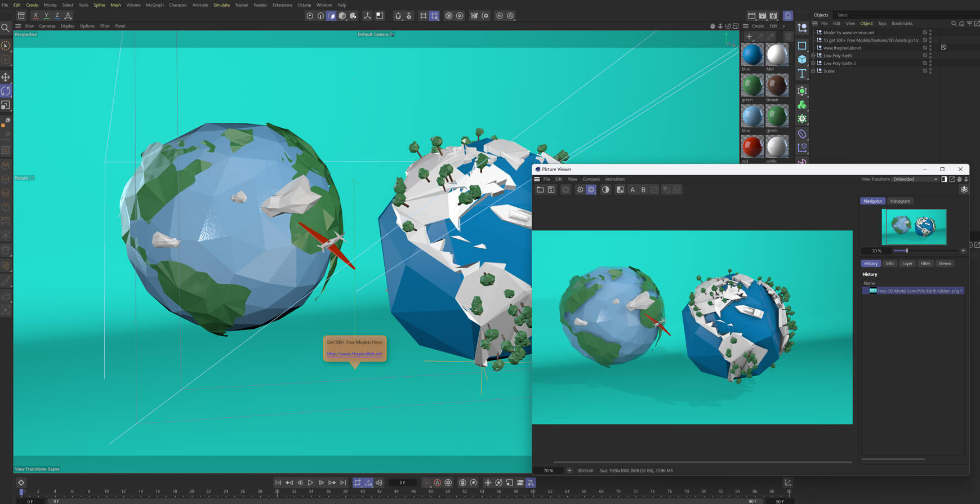This screenshot has width=980, height=504.
Task: Toggle X axis lock
Action: point(35,16)
